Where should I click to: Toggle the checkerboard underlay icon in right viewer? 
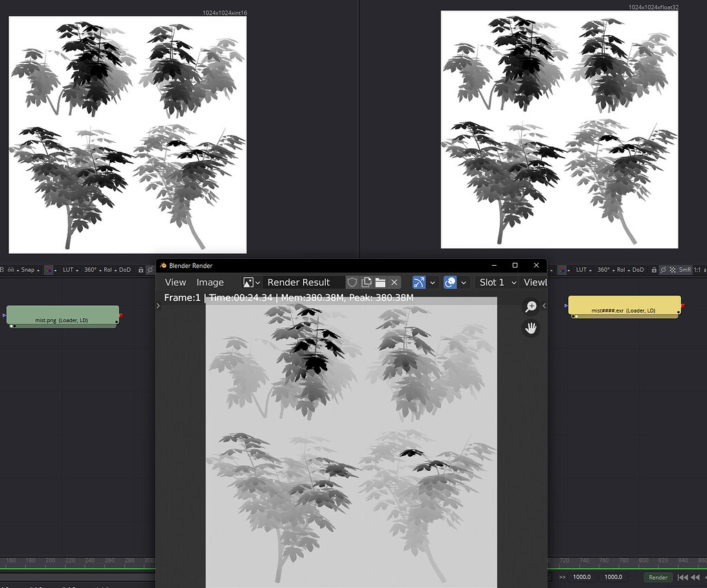(x=672, y=269)
